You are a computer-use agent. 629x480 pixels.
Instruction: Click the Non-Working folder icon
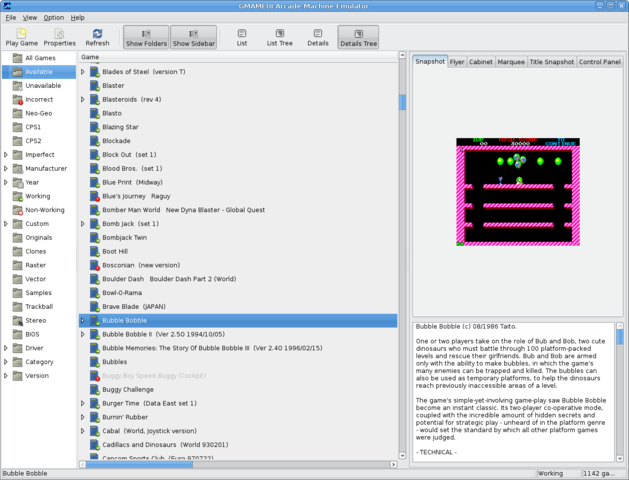(x=17, y=210)
